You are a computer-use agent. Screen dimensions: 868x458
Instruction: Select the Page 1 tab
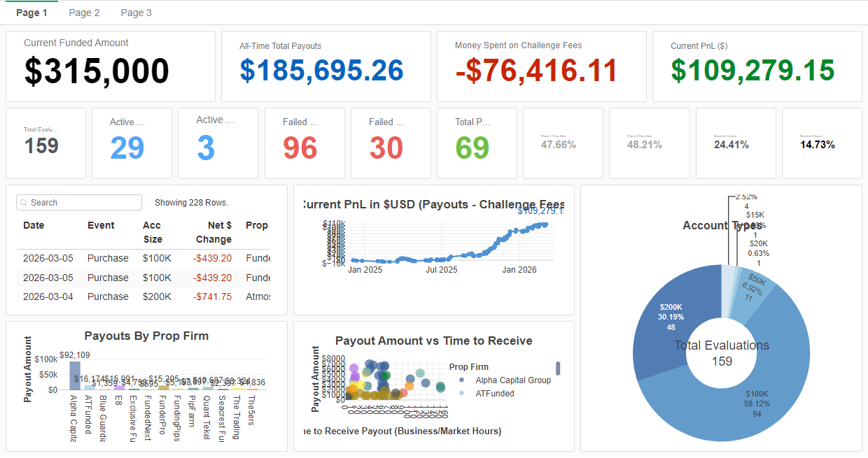[x=32, y=13]
